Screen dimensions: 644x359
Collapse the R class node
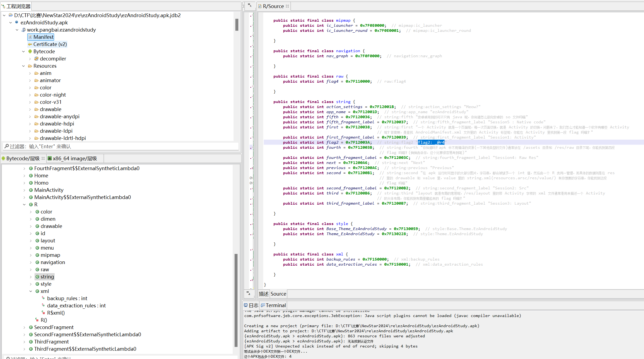click(24, 205)
